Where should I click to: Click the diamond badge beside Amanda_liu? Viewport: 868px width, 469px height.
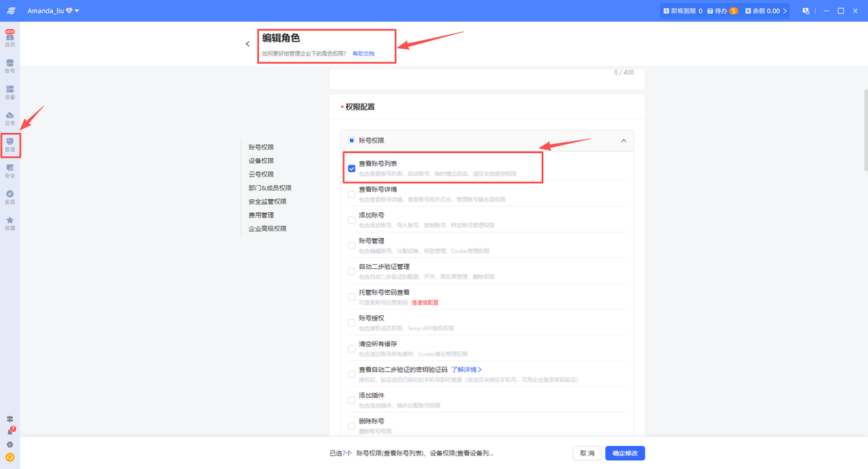(69, 11)
